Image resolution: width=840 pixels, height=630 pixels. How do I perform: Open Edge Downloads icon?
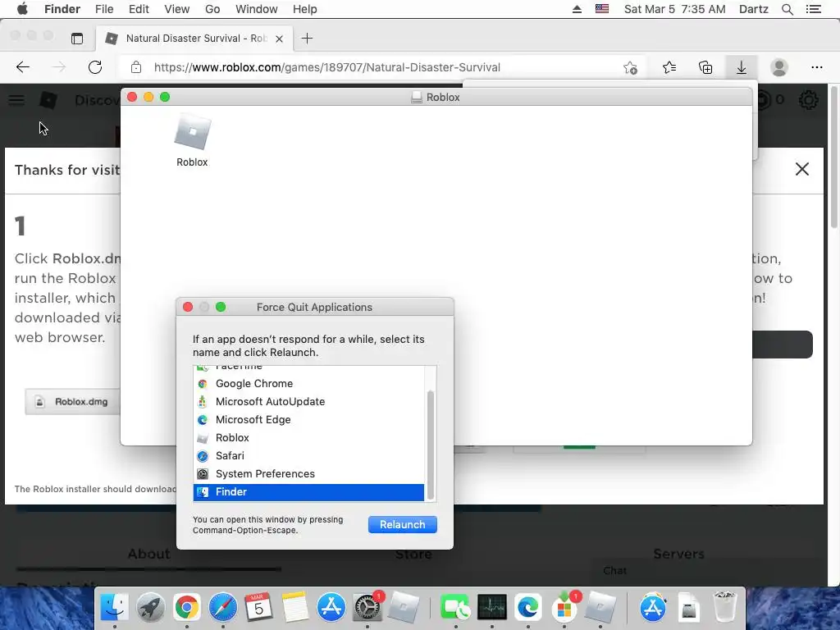[742, 67]
